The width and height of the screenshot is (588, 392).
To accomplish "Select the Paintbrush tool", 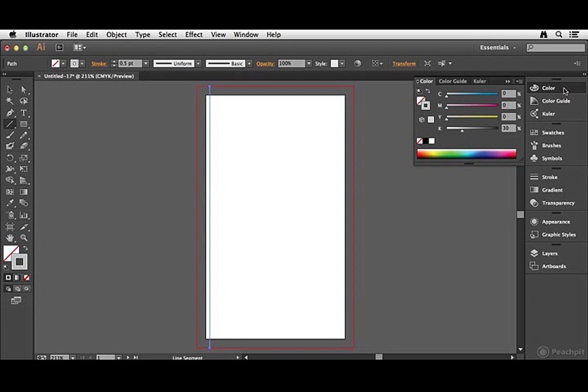I will point(10,135).
